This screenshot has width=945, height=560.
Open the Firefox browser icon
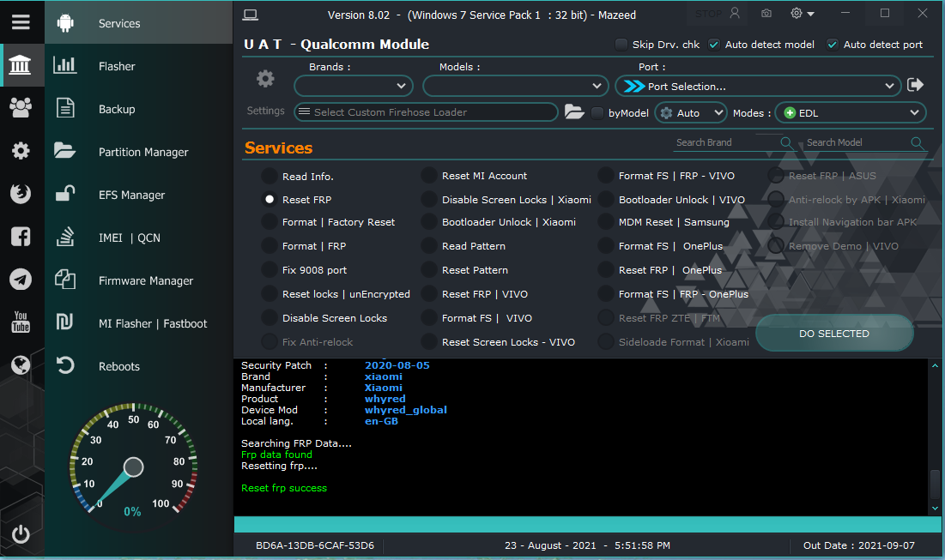(x=21, y=193)
